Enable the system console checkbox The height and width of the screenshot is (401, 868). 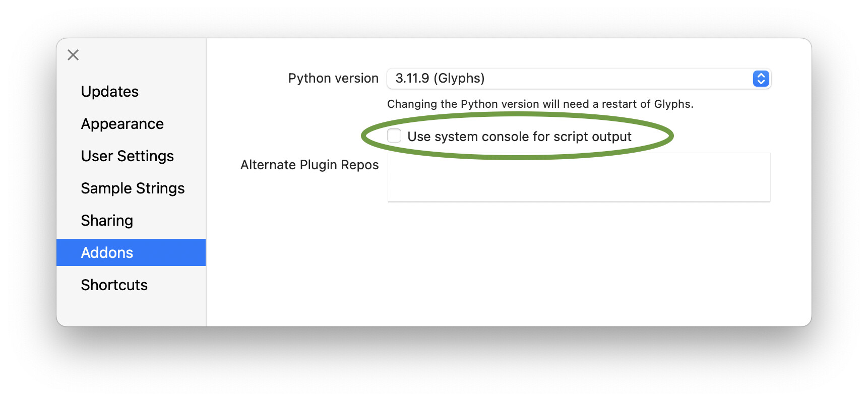click(394, 136)
